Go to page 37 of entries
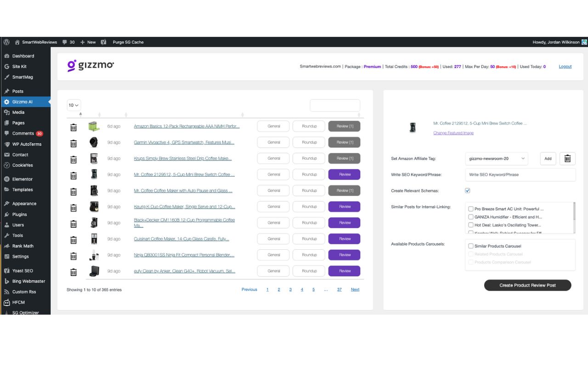 click(339, 289)
